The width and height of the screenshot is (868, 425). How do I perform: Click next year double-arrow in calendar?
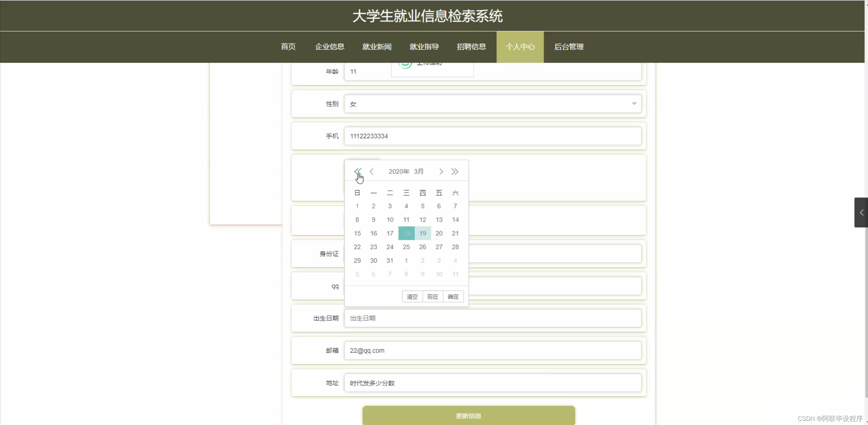click(455, 171)
